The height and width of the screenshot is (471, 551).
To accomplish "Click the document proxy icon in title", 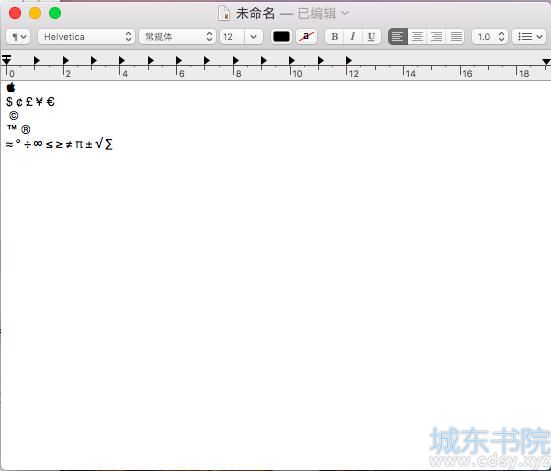I will pyautogui.click(x=224, y=13).
